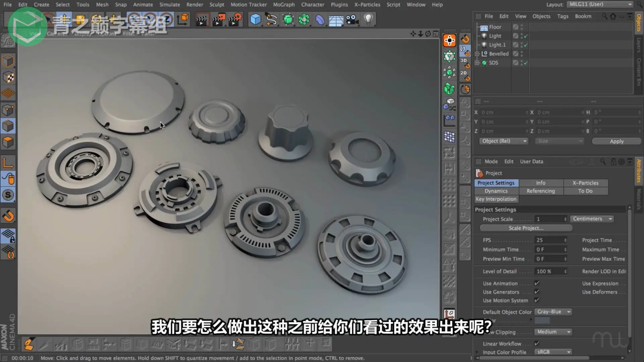Click the viewport maximize toggle icon
The image size is (644, 362).
435,34
